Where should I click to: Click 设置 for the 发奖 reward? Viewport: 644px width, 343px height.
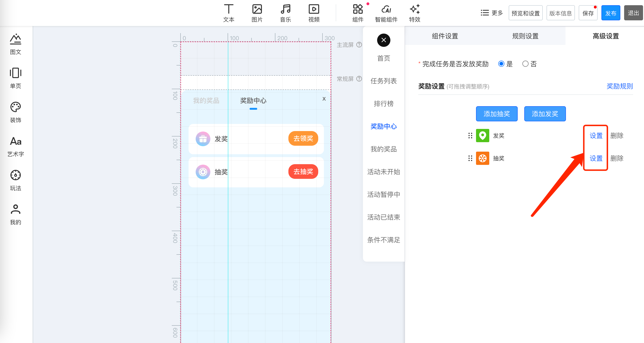pyautogui.click(x=596, y=136)
